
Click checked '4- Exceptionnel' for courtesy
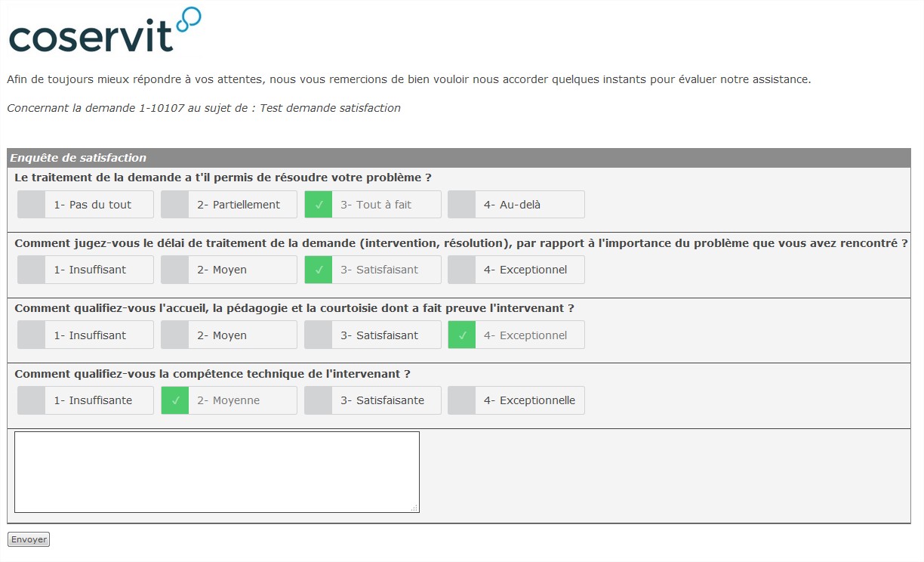coord(516,335)
